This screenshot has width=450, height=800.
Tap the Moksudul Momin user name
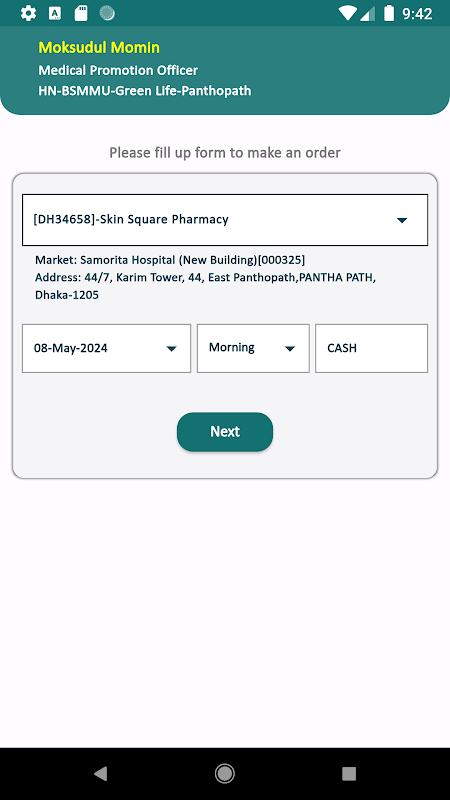click(x=99, y=47)
